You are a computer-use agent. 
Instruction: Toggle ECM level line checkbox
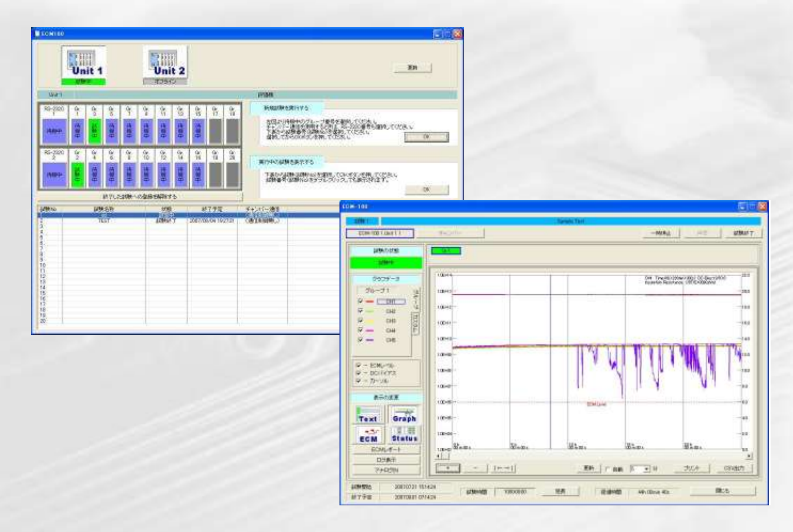[x=359, y=366]
